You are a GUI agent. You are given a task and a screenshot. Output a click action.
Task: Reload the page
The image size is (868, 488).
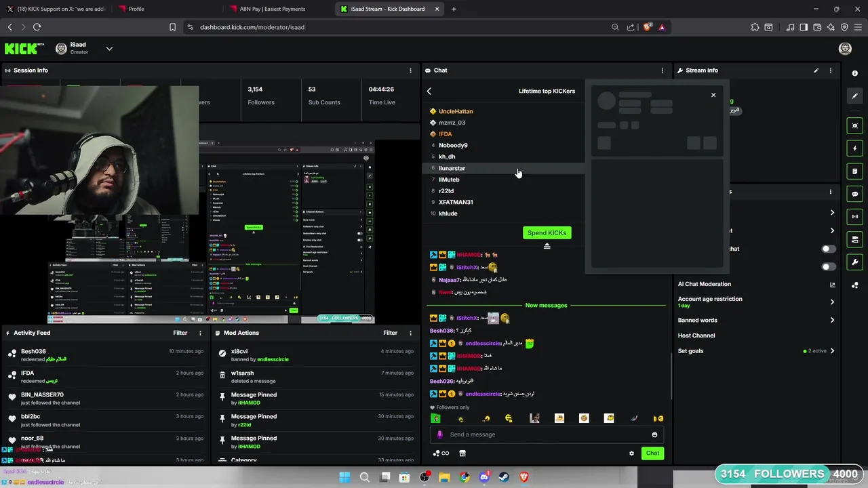coord(37,27)
